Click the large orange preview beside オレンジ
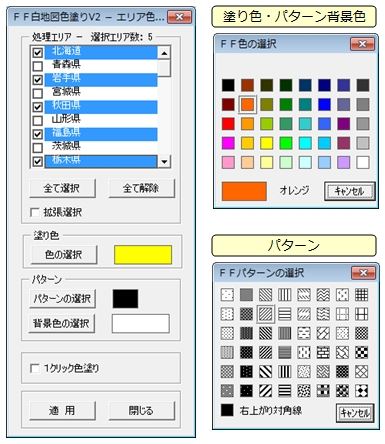Viewport: 385px width, 444px height. pos(244,191)
